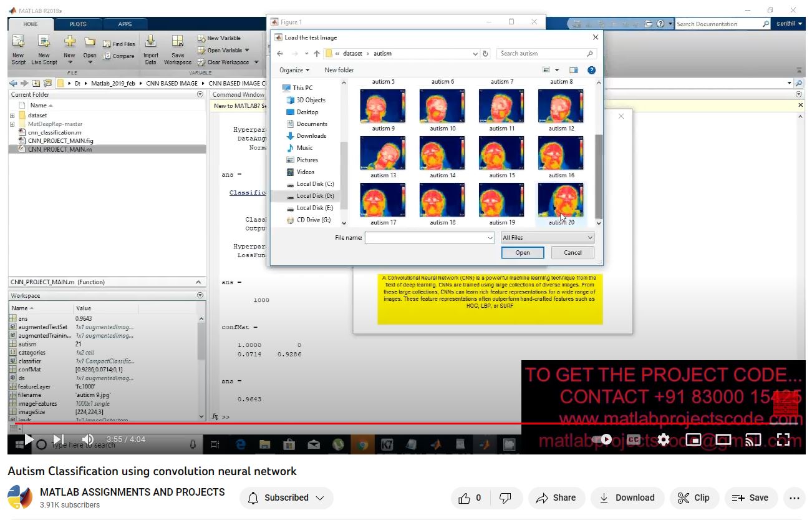This screenshot has height=520, width=812.
Task: Enter fullscreen video mode
Action: tap(783, 439)
